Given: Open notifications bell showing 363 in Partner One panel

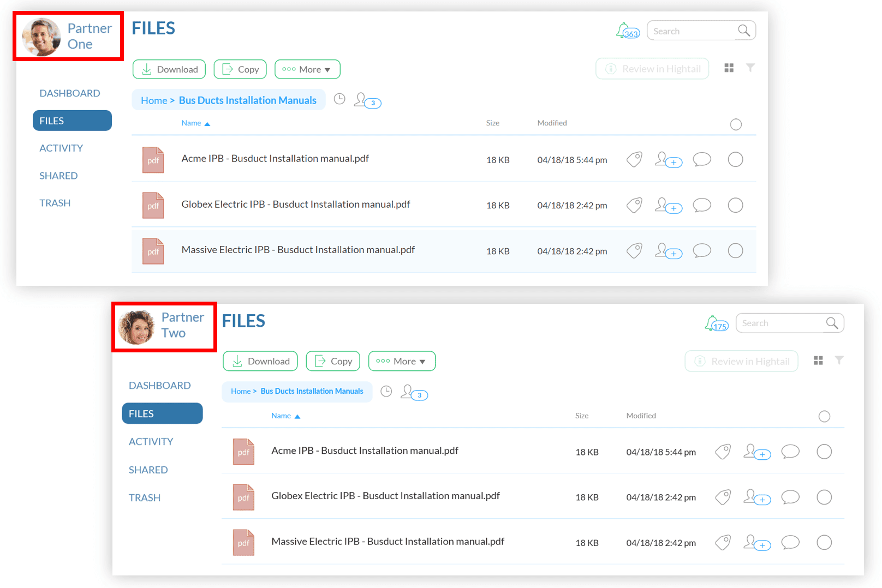Looking at the screenshot, I should point(627,31).
